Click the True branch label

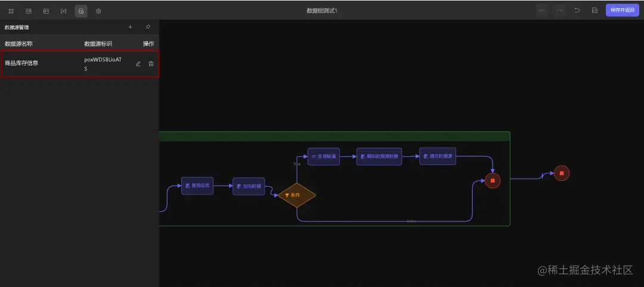[296, 164]
